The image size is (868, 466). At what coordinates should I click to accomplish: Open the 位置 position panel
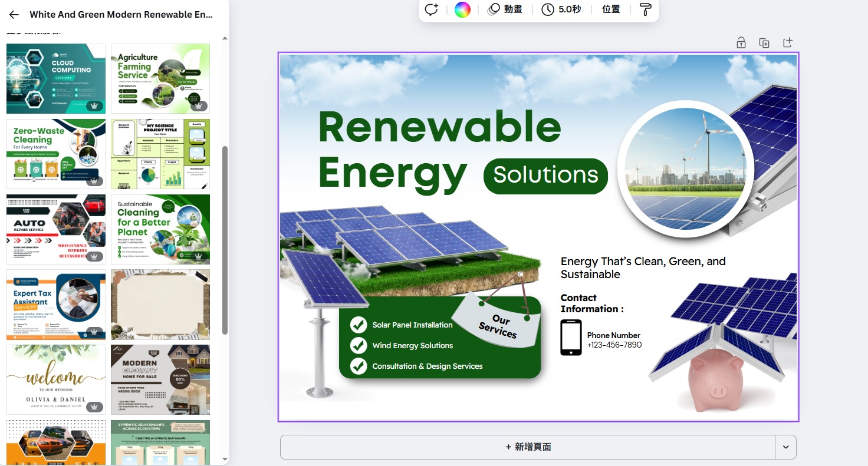[611, 9]
